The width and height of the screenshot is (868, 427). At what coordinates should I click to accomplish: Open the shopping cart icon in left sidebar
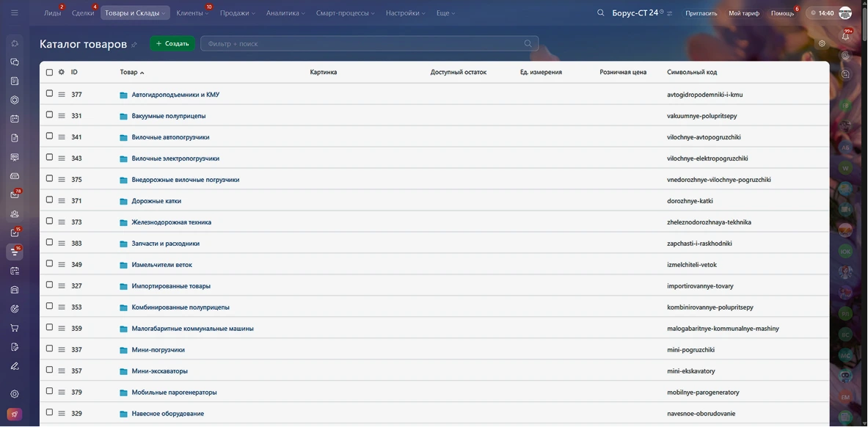(x=15, y=328)
